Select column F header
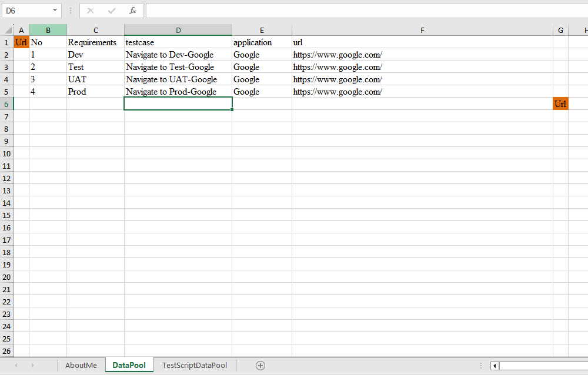Image resolution: width=588 pixels, height=375 pixels. pyautogui.click(x=422, y=31)
